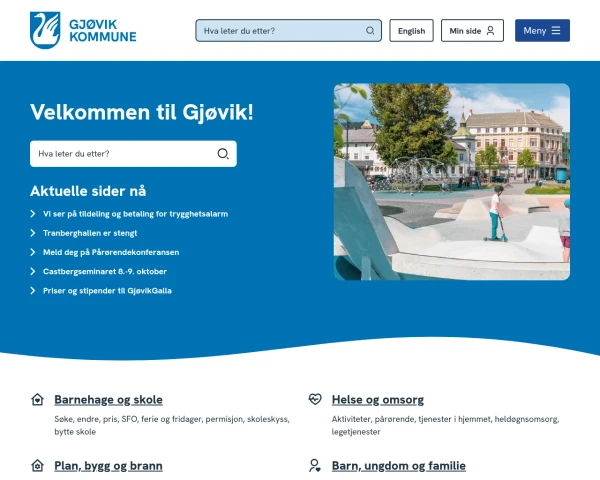The image size is (600, 480).
Task: Click chevron beside Tranberghallen er stengt
Action: click(x=33, y=233)
